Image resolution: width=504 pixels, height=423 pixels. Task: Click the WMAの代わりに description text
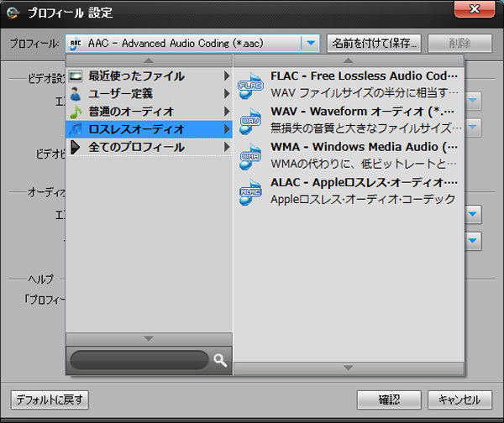pos(364,164)
